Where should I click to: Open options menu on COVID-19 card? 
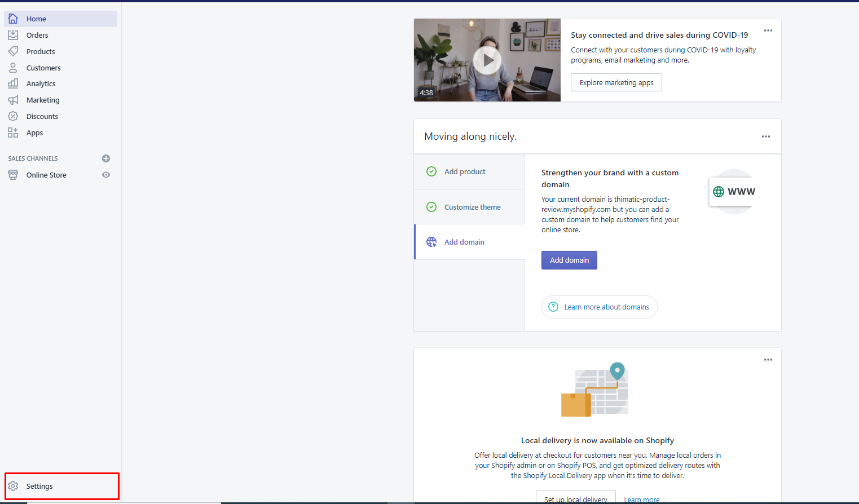[768, 30]
